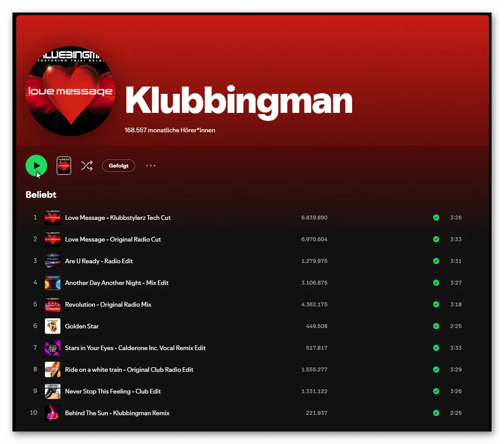
Task: Open Never Stop This Feeling - Club Edit
Action: tap(113, 391)
